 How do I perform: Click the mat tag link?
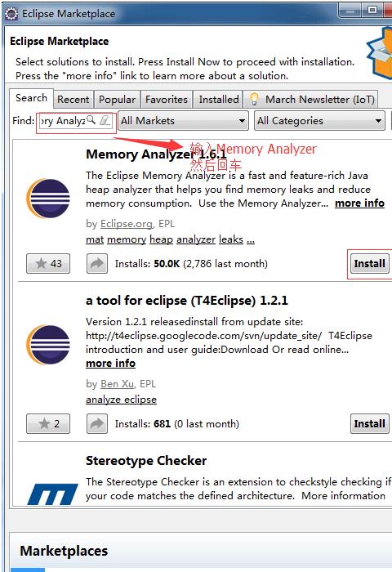pos(95,239)
